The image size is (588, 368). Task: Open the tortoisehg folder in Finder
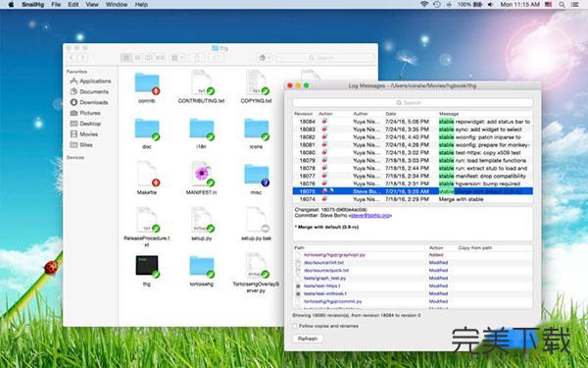(x=201, y=267)
